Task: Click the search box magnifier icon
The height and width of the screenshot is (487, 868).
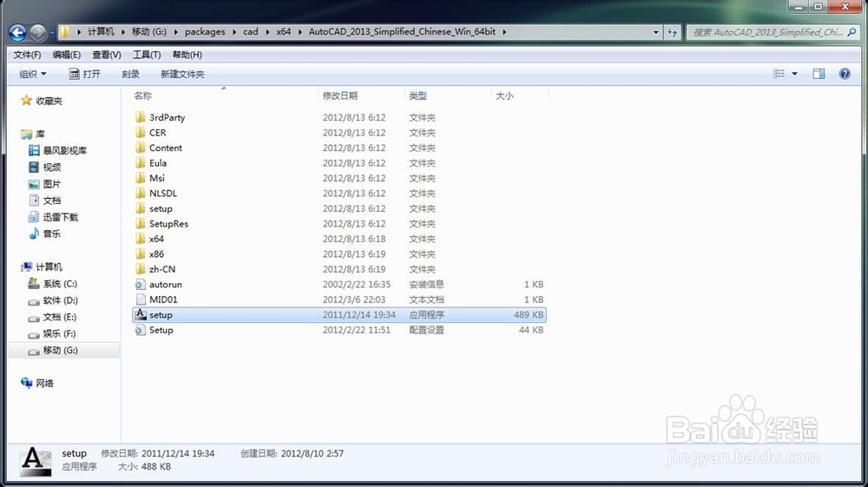Action: pos(852,32)
